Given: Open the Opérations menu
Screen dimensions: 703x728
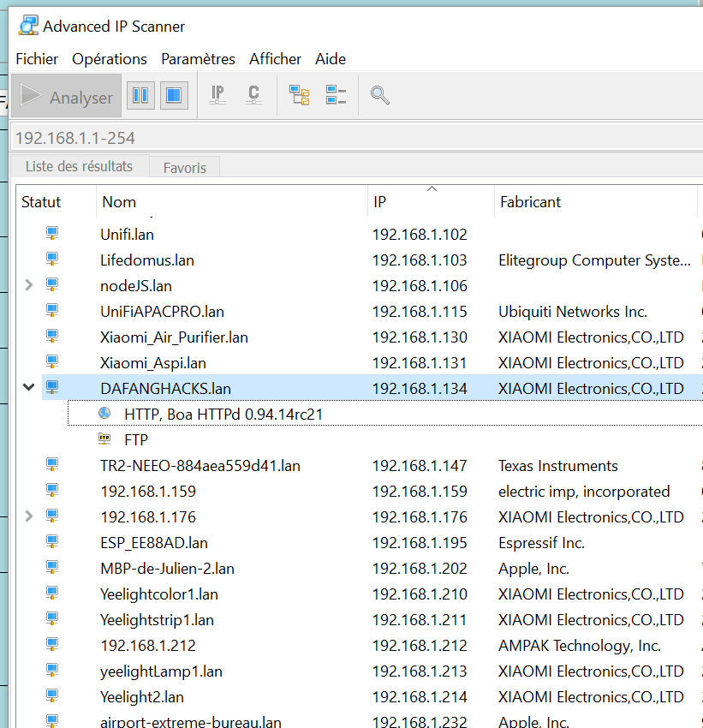Looking at the screenshot, I should (110, 59).
